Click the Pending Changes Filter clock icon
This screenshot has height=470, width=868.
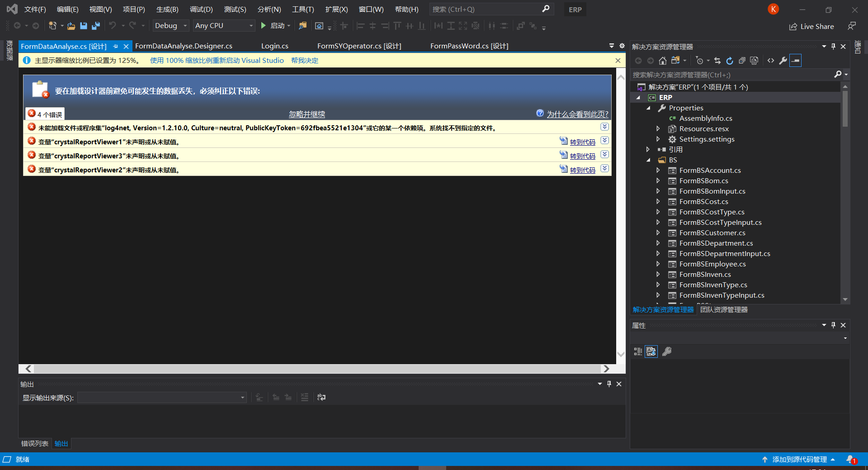(x=700, y=61)
